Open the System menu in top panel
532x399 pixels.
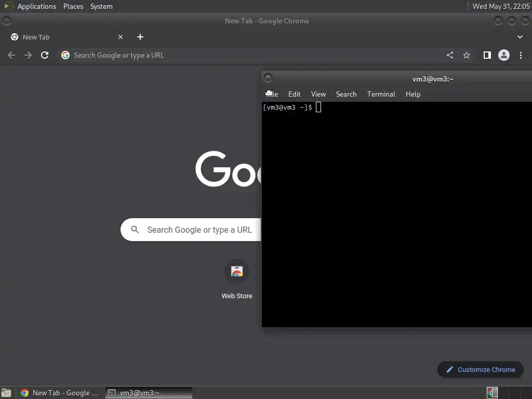101,6
